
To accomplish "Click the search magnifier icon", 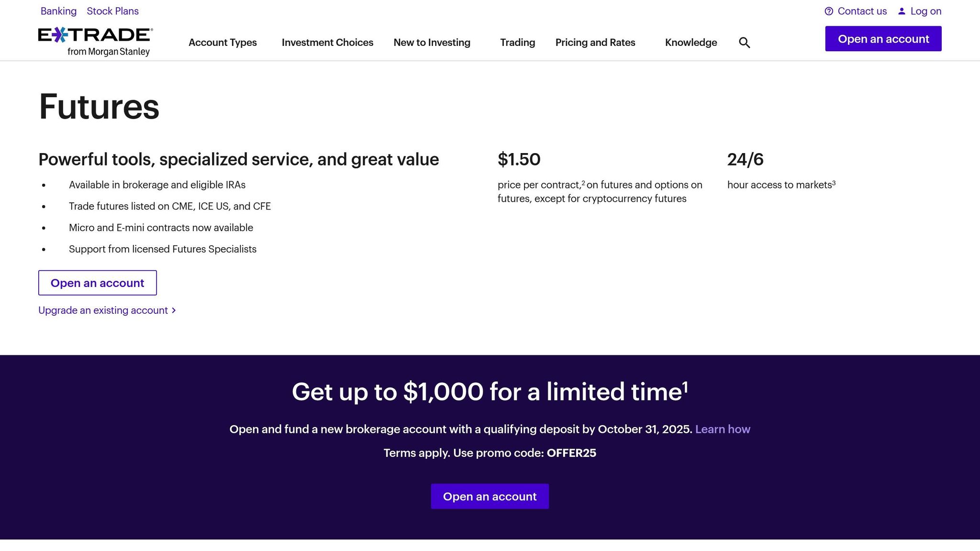I will coord(744,43).
